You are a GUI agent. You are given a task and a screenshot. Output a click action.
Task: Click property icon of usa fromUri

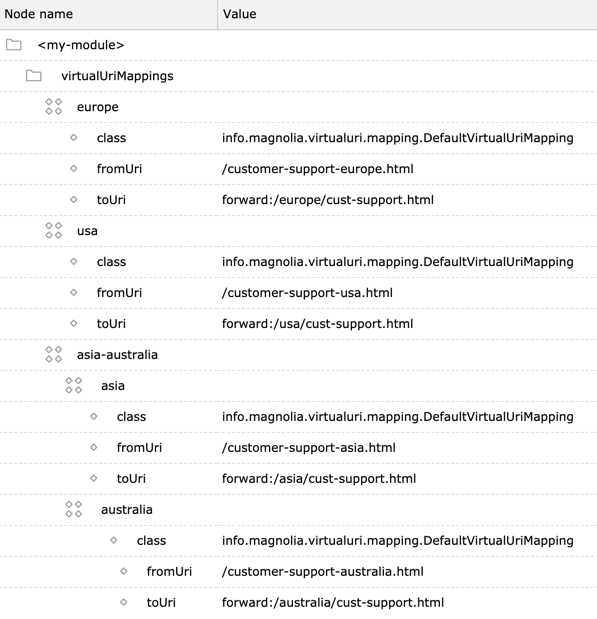coord(74,293)
